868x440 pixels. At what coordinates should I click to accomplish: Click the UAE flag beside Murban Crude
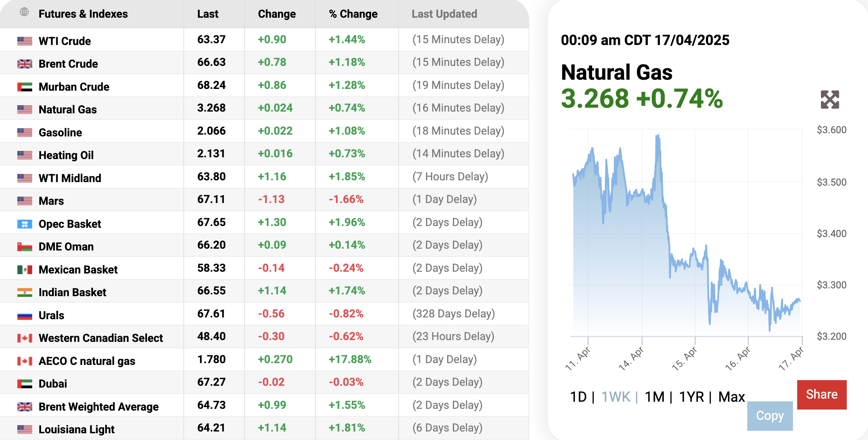click(25, 87)
